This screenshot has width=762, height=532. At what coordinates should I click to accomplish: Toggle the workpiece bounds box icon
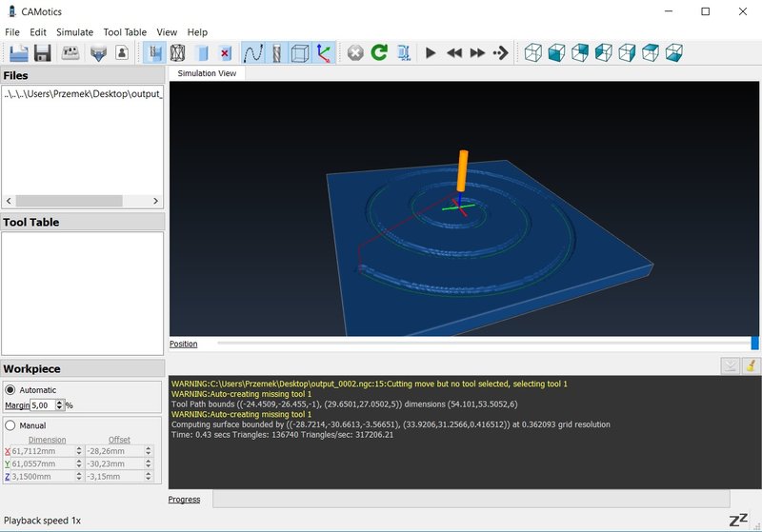point(300,52)
